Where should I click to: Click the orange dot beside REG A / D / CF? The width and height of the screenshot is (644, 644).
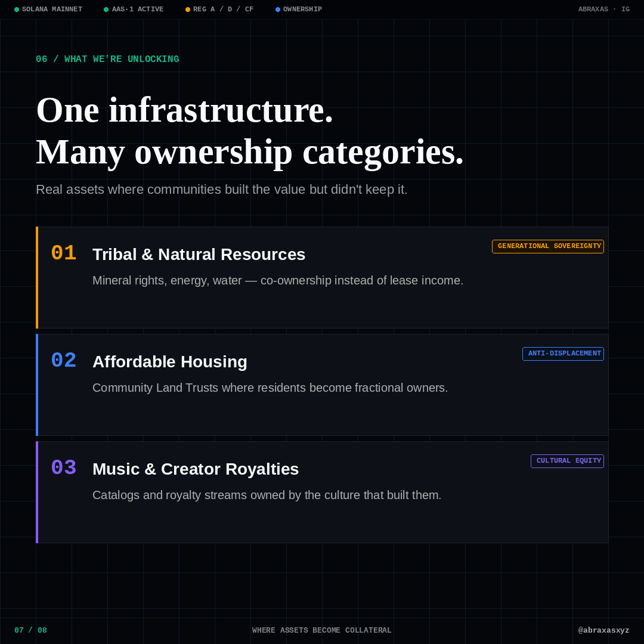pos(188,10)
